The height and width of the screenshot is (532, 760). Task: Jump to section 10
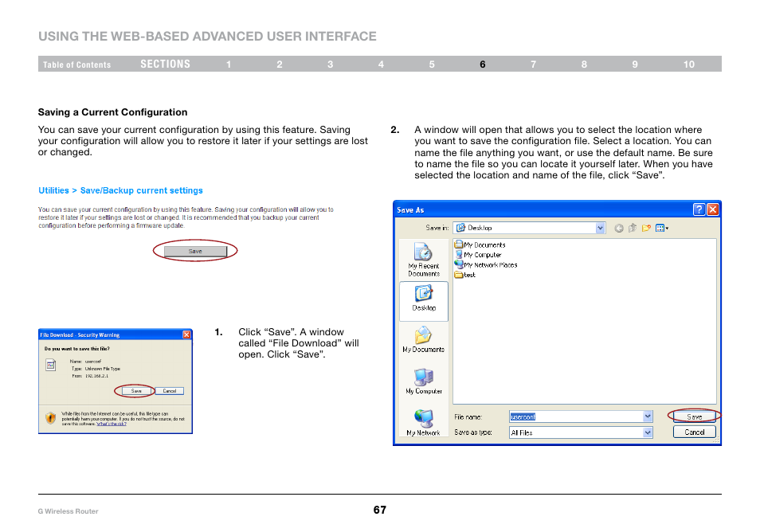(689, 65)
